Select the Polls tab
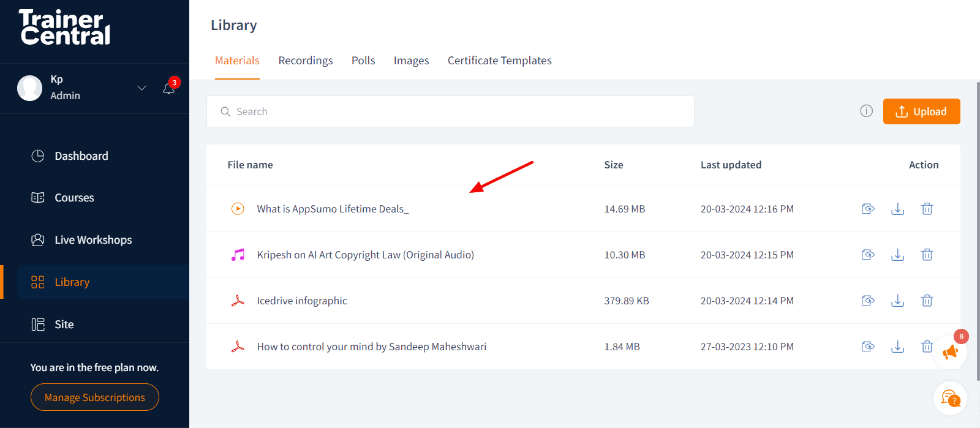Image resolution: width=980 pixels, height=428 pixels. 363,61
